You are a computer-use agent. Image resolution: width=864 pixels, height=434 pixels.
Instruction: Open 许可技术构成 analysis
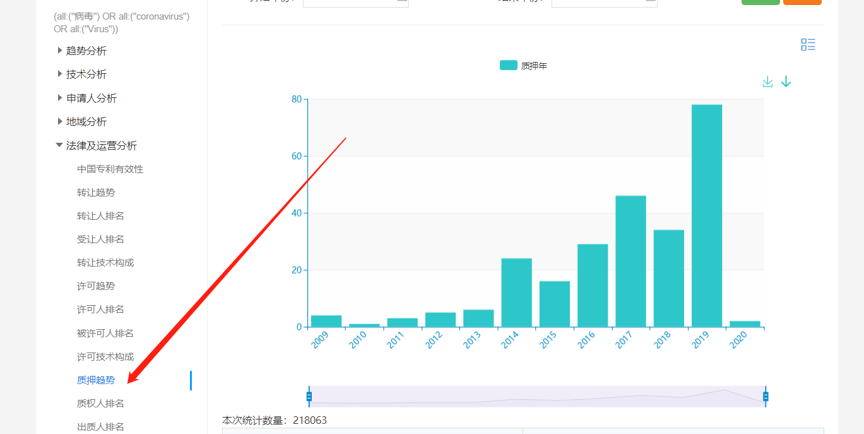point(105,357)
